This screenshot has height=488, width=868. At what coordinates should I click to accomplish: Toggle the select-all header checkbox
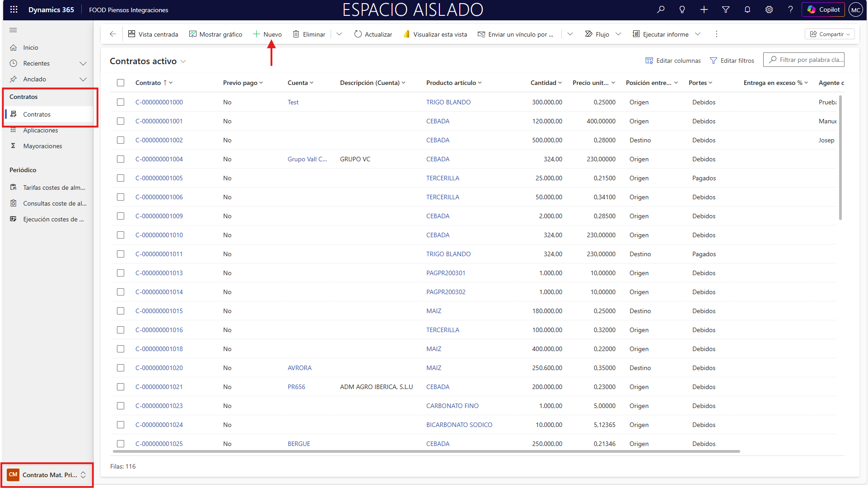(x=121, y=83)
